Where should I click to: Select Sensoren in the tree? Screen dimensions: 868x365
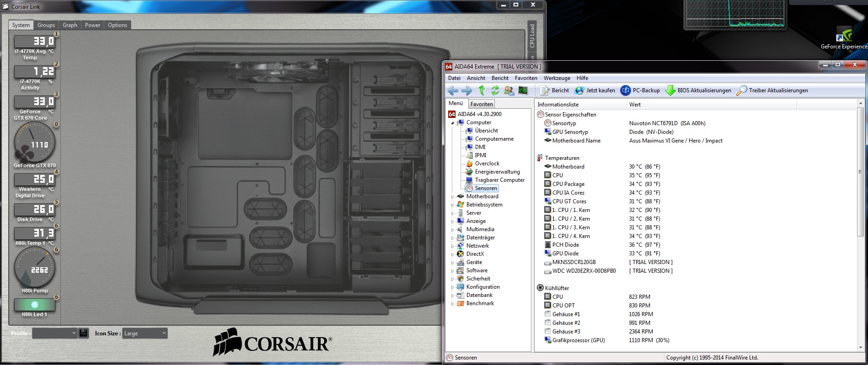point(486,188)
